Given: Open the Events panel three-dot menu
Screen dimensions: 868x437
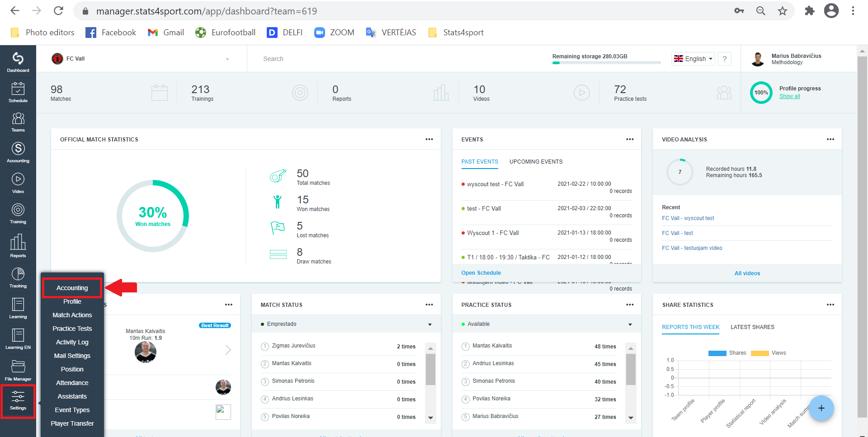Looking at the screenshot, I should [x=630, y=139].
